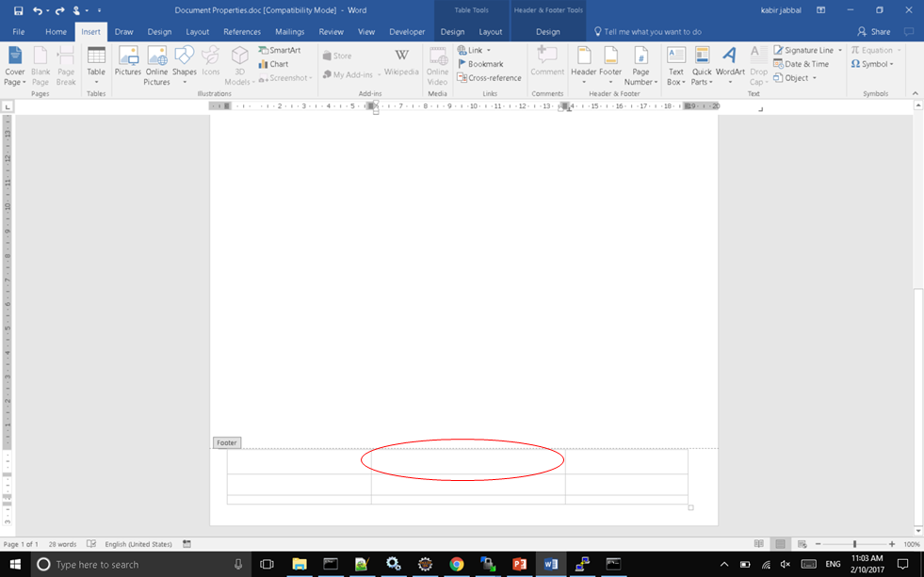The height and width of the screenshot is (577, 924).
Task: Click the taskbar search box
Action: click(x=140, y=564)
